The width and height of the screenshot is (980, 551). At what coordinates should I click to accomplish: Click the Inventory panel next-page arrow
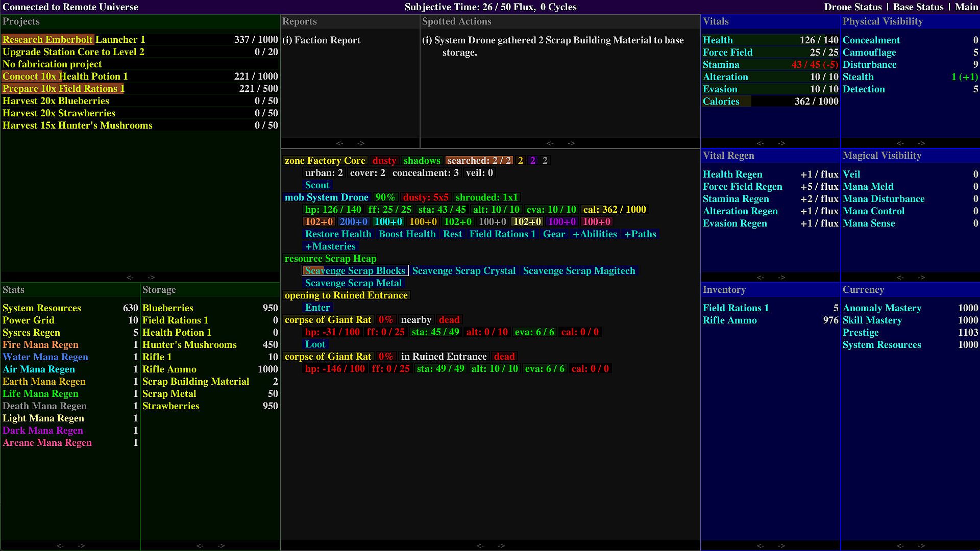[781, 546]
